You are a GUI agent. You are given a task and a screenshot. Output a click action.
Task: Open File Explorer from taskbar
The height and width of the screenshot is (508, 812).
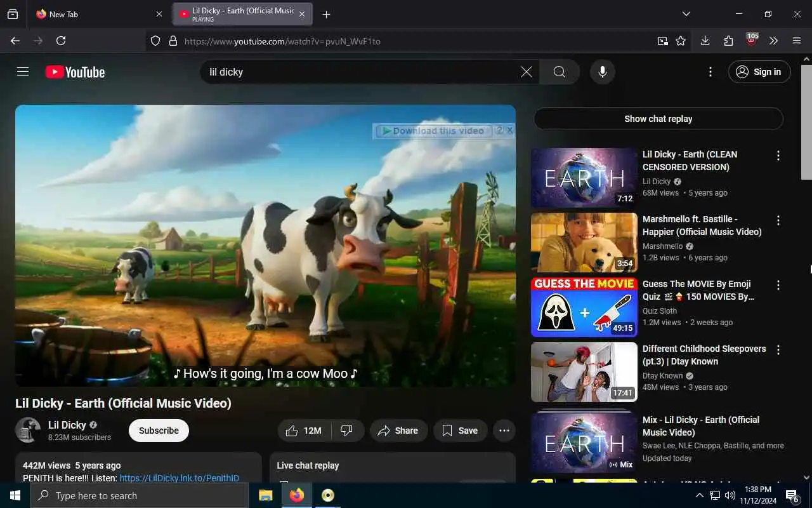pyautogui.click(x=266, y=495)
